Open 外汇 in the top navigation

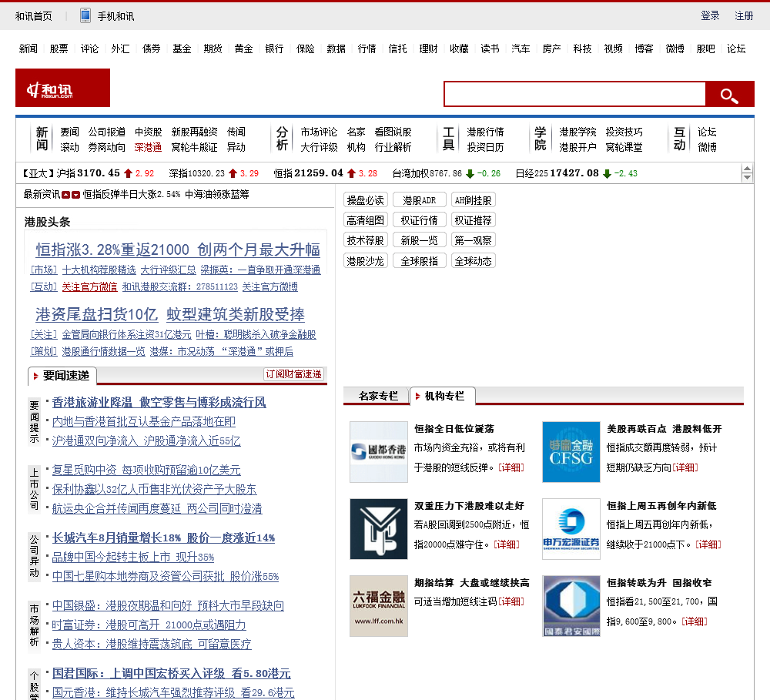pos(120,49)
